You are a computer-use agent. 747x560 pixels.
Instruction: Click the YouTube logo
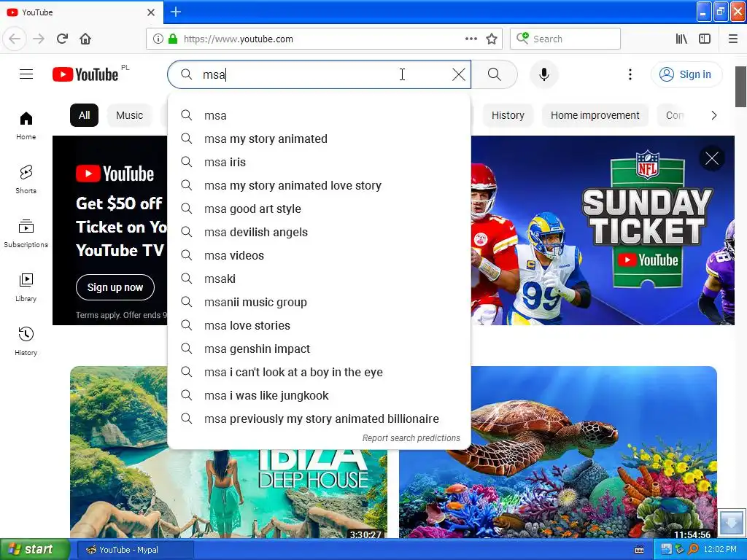(x=86, y=74)
